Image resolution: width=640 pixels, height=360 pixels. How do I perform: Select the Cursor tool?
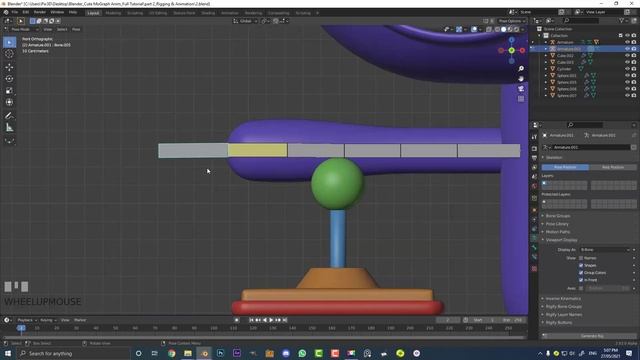(x=9, y=54)
